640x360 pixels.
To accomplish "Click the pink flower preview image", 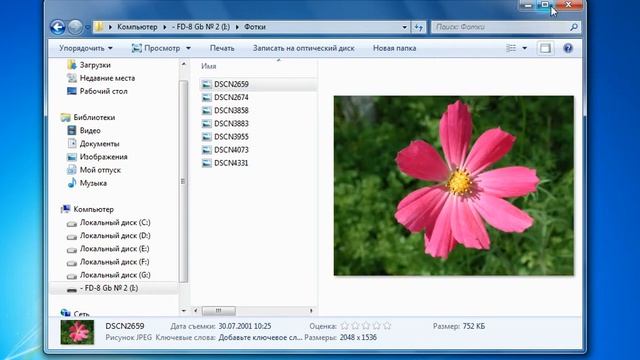I will pos(454,186).
